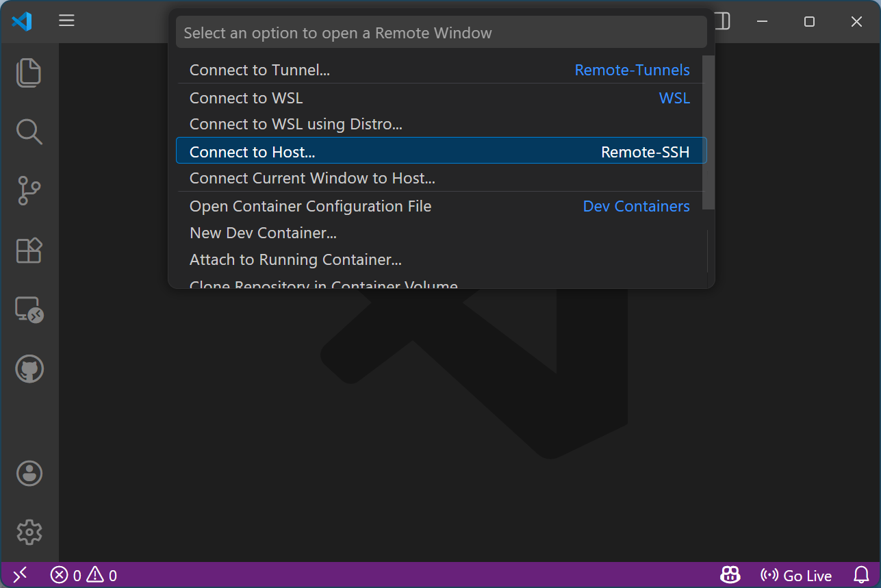Select Open Container Configuration File
The width and height of the screenshot is (881, 588).
coord(442,206)
